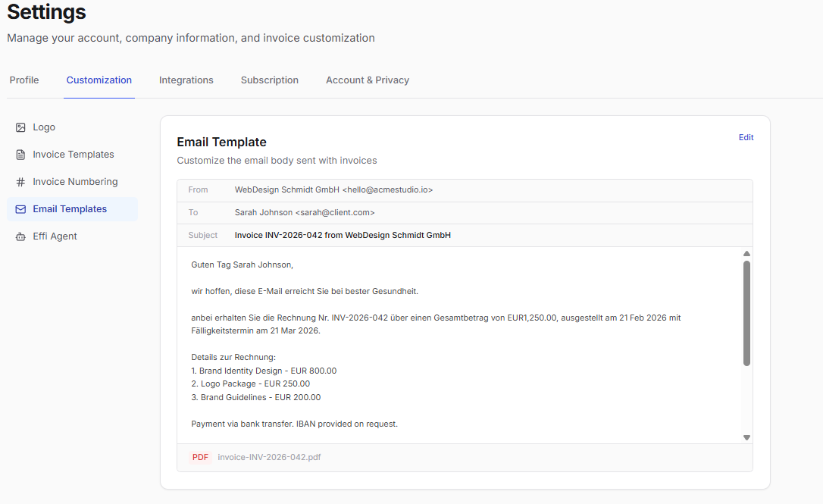Click the From sender address line
The width and height of the screenshot is (823, 504).
(x=333, y=190)
